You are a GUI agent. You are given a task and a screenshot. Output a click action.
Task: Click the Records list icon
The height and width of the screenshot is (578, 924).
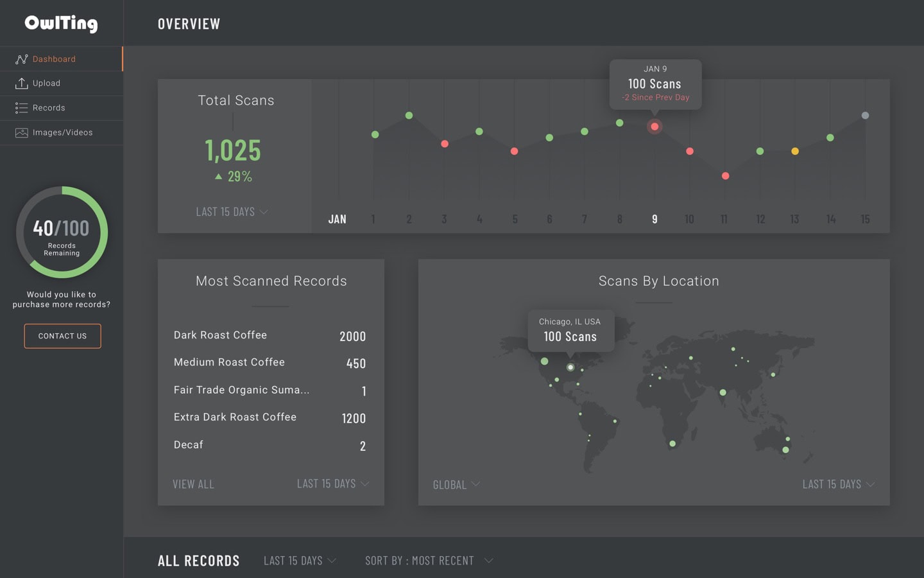tap(21, 108)
